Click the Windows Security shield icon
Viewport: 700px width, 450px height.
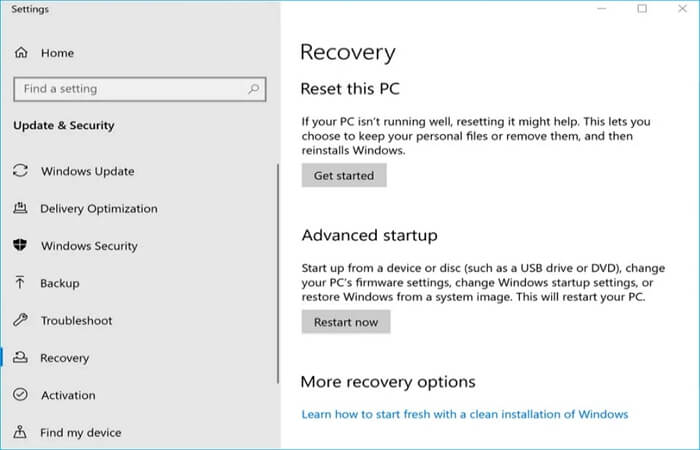click(x=20, y=246)
